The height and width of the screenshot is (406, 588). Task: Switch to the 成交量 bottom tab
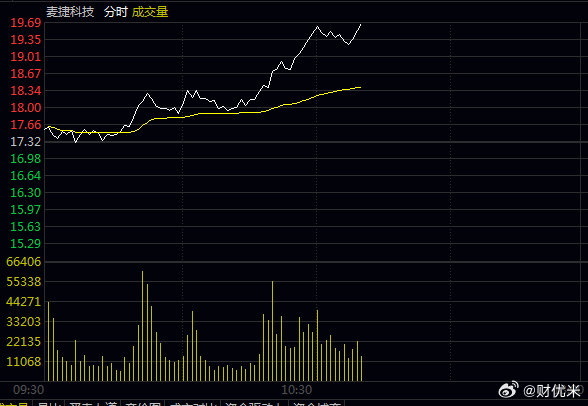click(x=15, y=403)
